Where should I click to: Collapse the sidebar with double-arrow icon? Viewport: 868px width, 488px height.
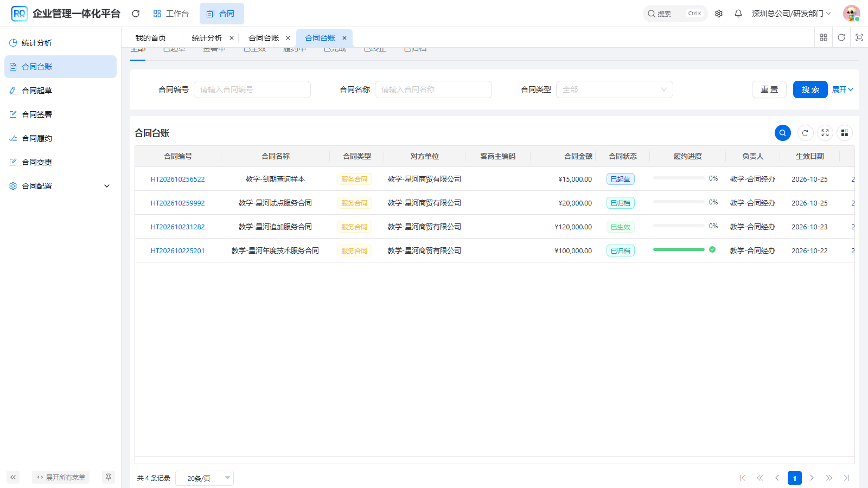(13, 477)
